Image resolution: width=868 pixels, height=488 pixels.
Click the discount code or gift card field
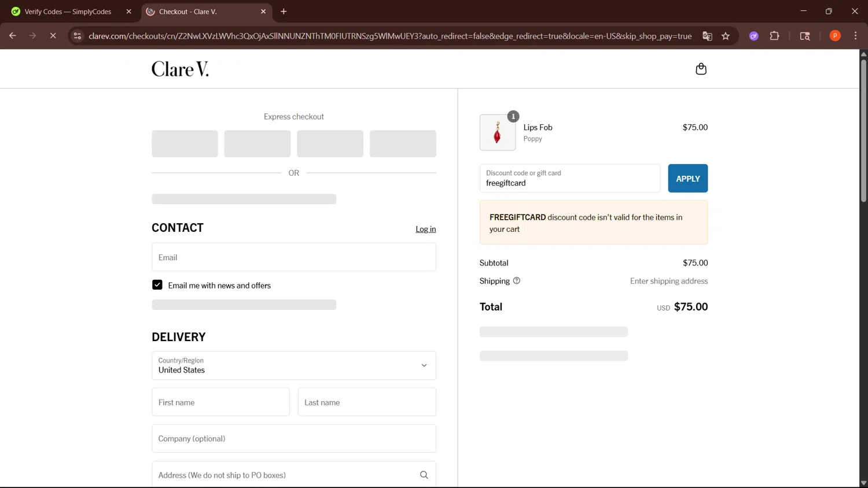click(x=570, y=178)
